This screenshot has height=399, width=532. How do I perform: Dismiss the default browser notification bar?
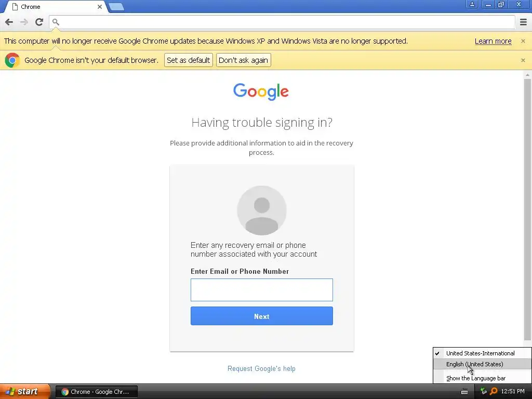coord(523,60)
